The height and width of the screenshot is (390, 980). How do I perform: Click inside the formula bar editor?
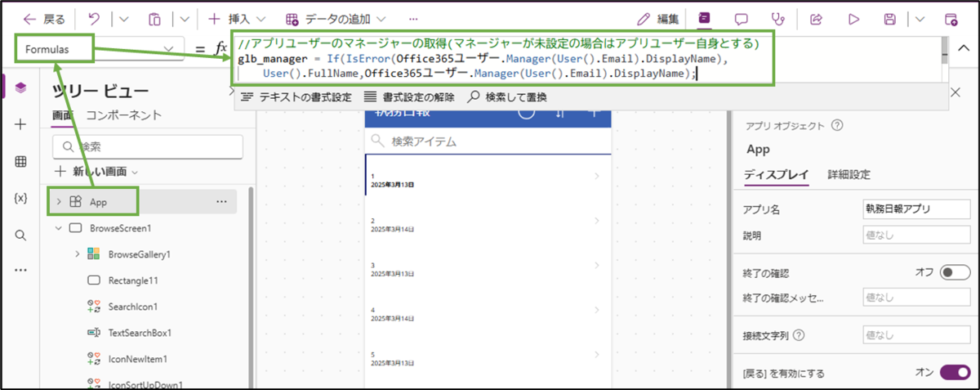(x=588, y=59)
